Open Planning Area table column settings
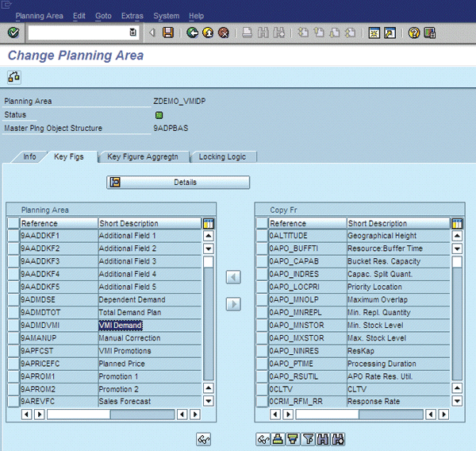 point(209,224)
